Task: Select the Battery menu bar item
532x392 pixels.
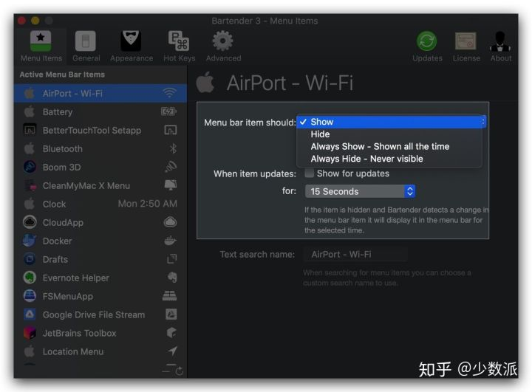Action: (x=100, y=111)
